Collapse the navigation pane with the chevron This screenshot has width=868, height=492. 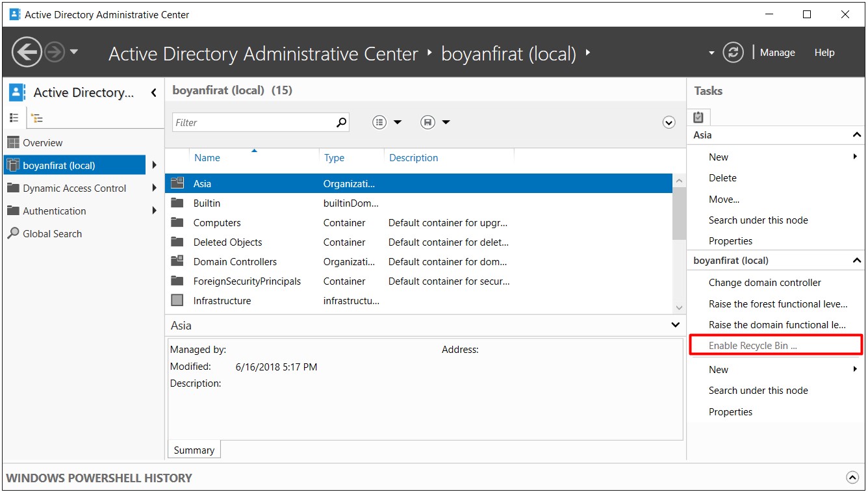(154, 93)
